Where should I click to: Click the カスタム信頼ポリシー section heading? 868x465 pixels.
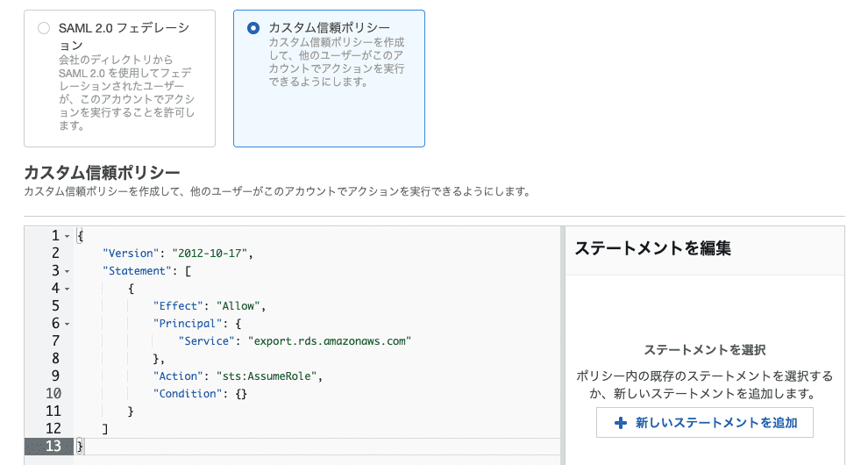pos(102,171)
